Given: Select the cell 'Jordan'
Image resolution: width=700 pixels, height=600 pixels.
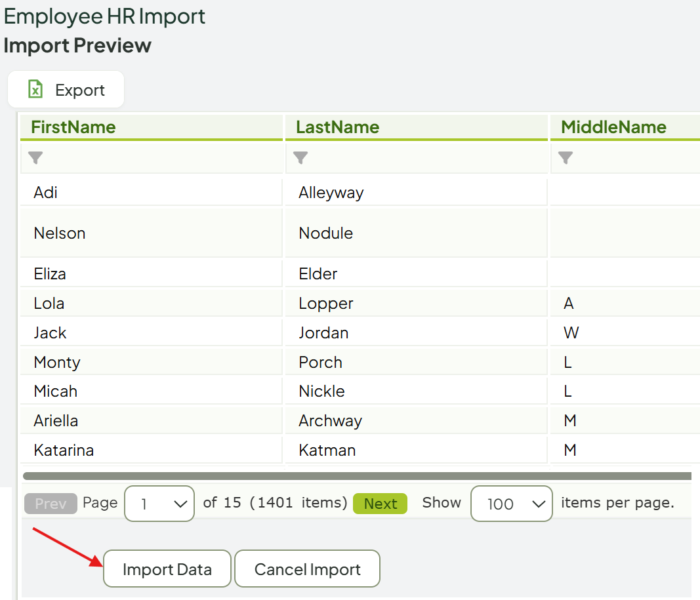Looking at the screenshot, I should click(x=416, y=333).
